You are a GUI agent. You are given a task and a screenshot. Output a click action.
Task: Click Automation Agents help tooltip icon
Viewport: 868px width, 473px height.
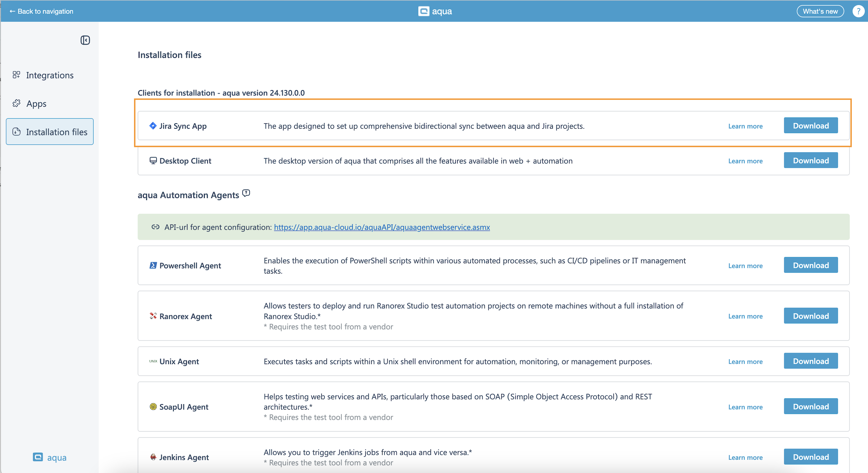(246, 193)
